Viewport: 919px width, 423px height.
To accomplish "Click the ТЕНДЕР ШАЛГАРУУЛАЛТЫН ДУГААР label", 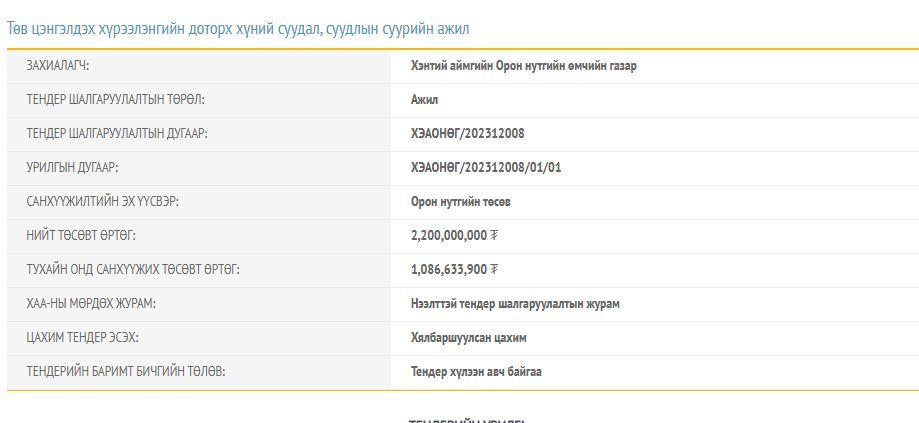I will click(117, 134).
